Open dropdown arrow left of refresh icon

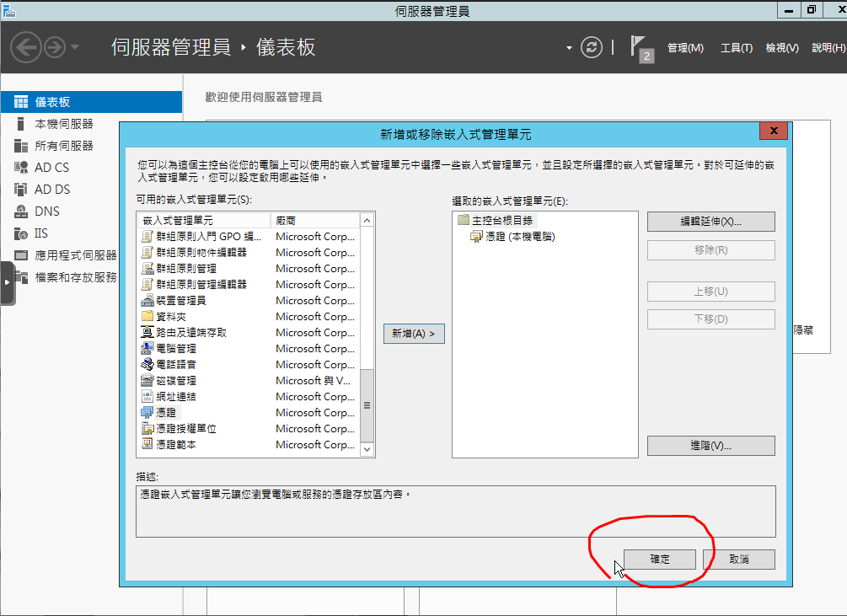coord(569,48)
